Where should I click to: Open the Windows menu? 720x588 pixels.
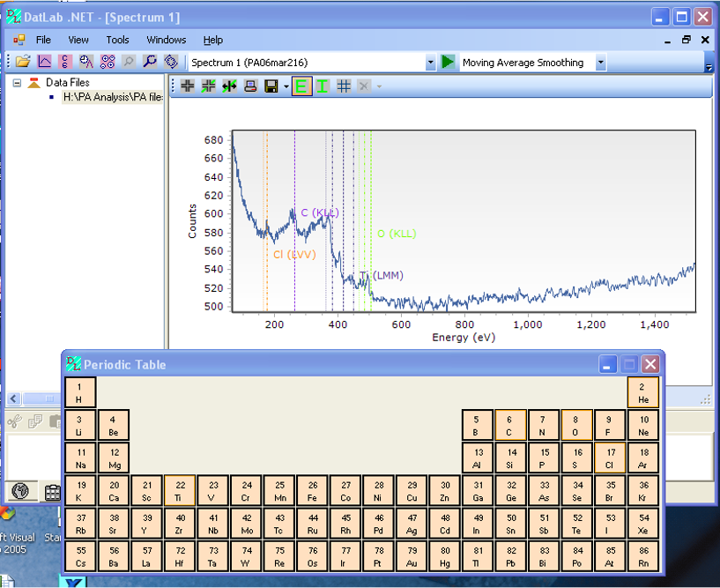[167, 40]
